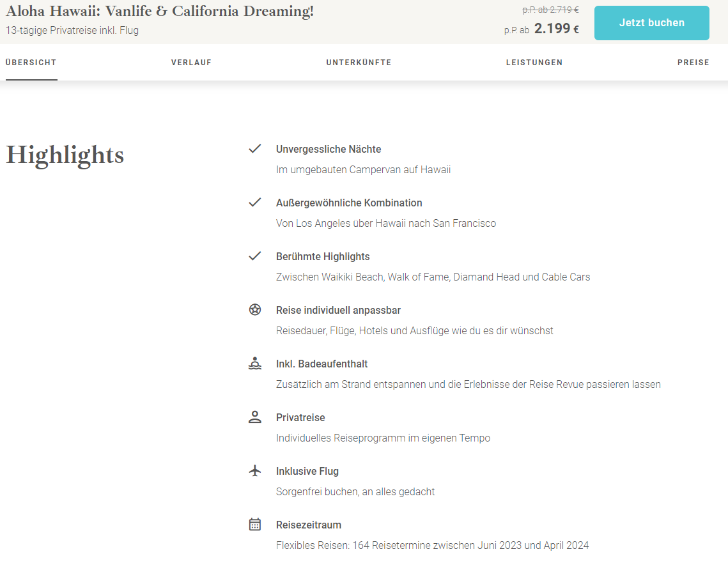Screen dimensions: 728x570
Task: Switch to the Verlauf tab
Action: click(191, 62)
